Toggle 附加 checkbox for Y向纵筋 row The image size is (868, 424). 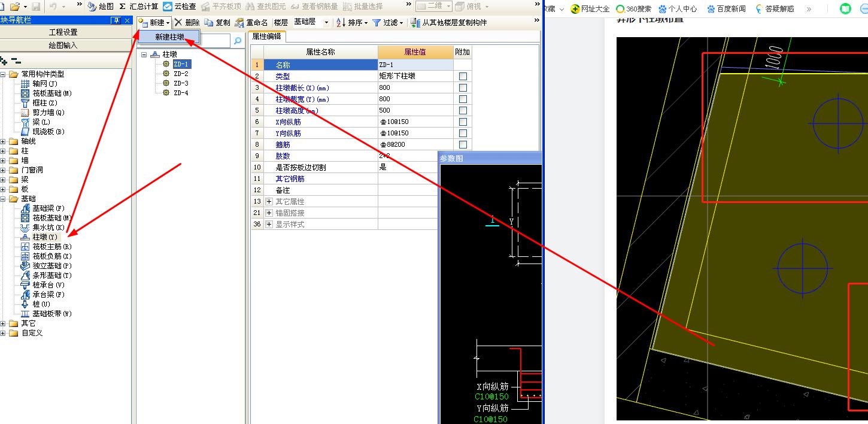coord(463,133)
